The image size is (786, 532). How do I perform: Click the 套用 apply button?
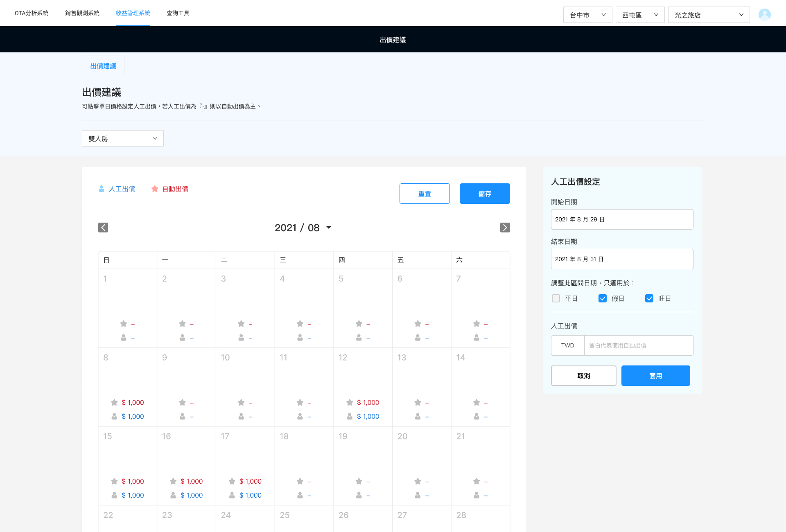click(x=656, y=376)
